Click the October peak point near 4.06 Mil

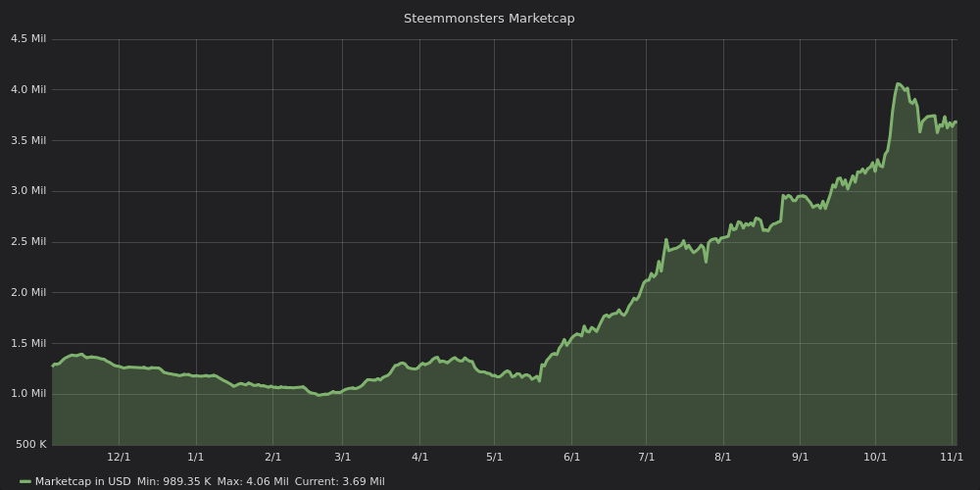click(x=898, y=83)
